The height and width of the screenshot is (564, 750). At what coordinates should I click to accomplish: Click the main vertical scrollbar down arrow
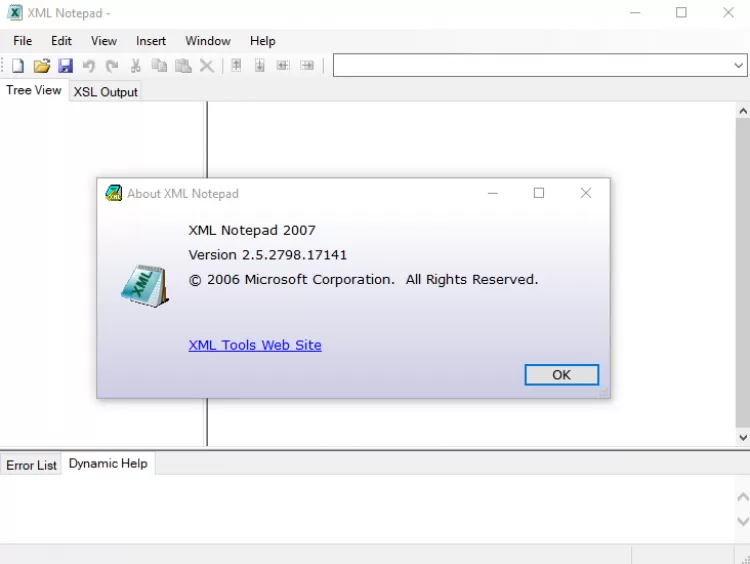point(742,438)
